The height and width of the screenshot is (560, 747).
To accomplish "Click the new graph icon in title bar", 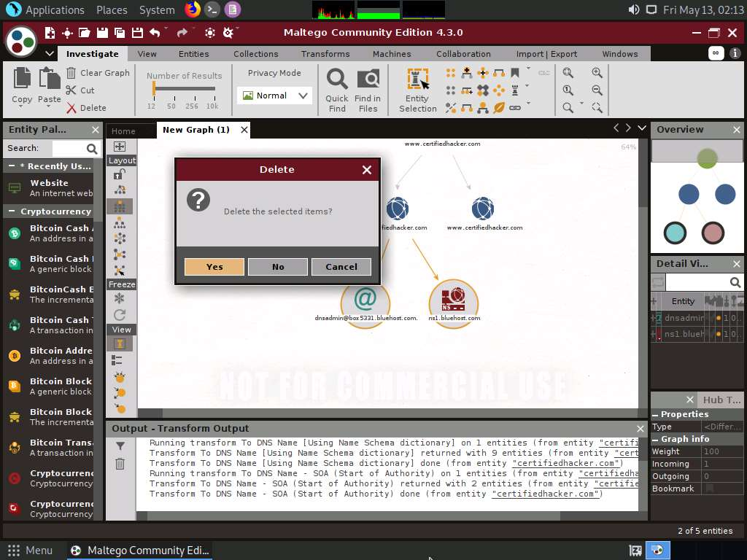I will [x=50, y=32].
